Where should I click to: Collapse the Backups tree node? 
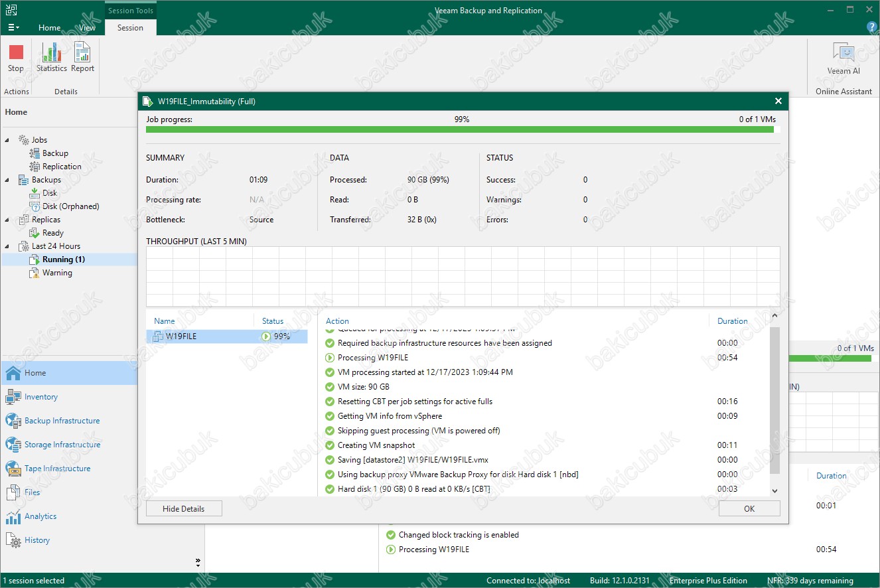[x=8, y=180]
